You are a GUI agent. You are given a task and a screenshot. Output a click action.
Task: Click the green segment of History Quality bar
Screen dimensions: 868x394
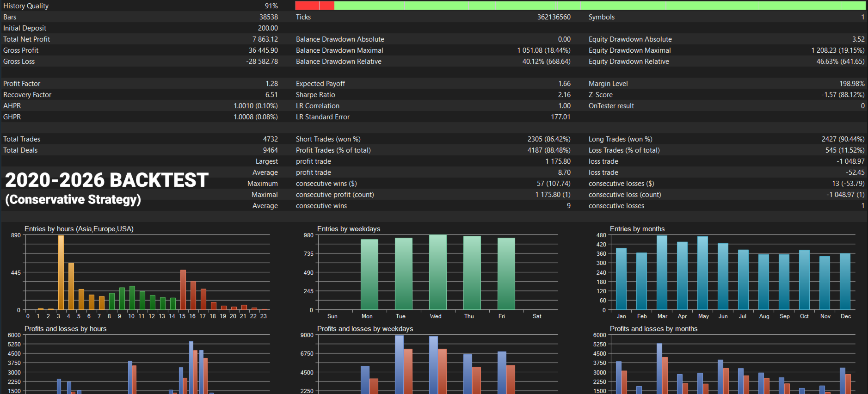tap(600, 6)
